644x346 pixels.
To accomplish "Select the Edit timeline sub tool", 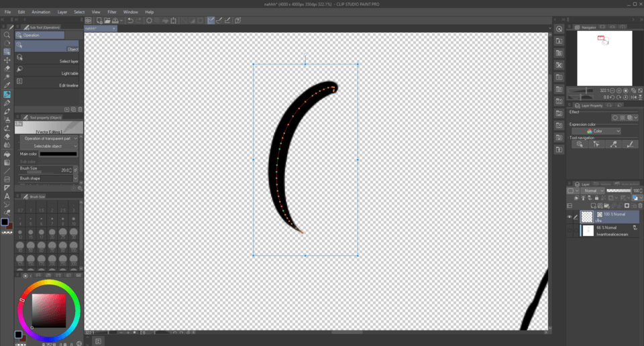I will [x=47, y=82].
